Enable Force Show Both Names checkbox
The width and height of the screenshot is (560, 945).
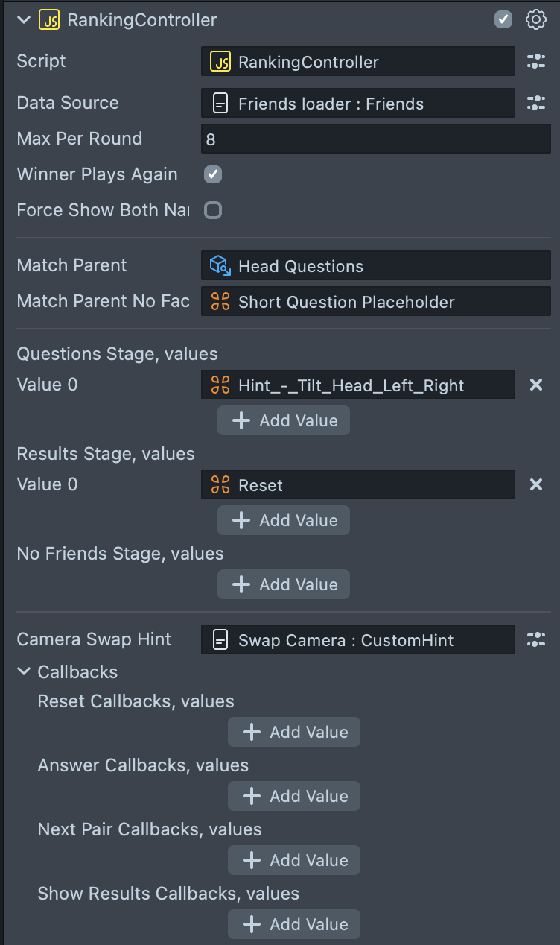(x=213, y=211)
